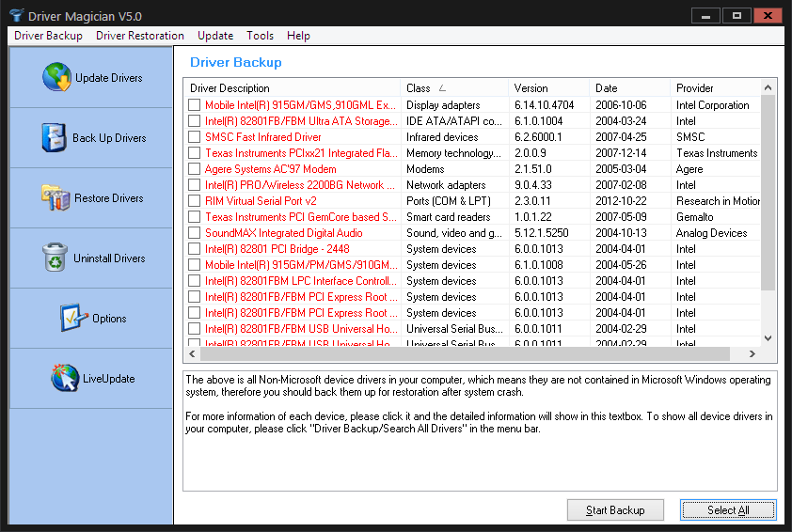Tick the Intel 82801FBM LPC Interface Controller checkbox
The image size is (792, 532).
(194, 281)
